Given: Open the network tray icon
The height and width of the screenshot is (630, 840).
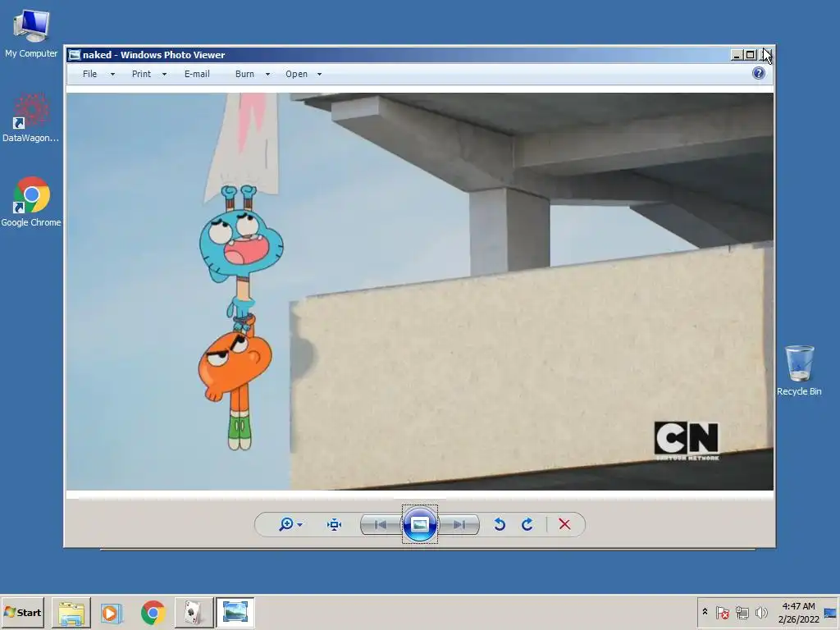Looking at the screenshot, I should pos(742,612).
